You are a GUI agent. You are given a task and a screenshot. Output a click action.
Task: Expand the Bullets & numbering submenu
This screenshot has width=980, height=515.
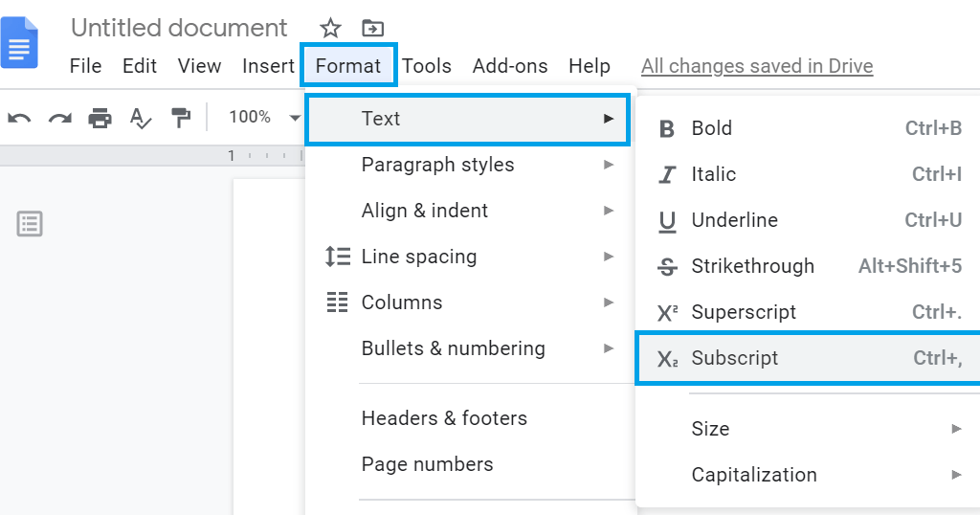tap(470, 348)
